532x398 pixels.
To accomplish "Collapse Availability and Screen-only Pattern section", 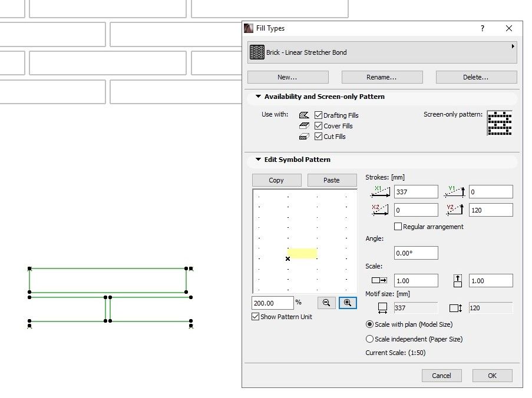I will pyautogui.click(x=258, y=97).
